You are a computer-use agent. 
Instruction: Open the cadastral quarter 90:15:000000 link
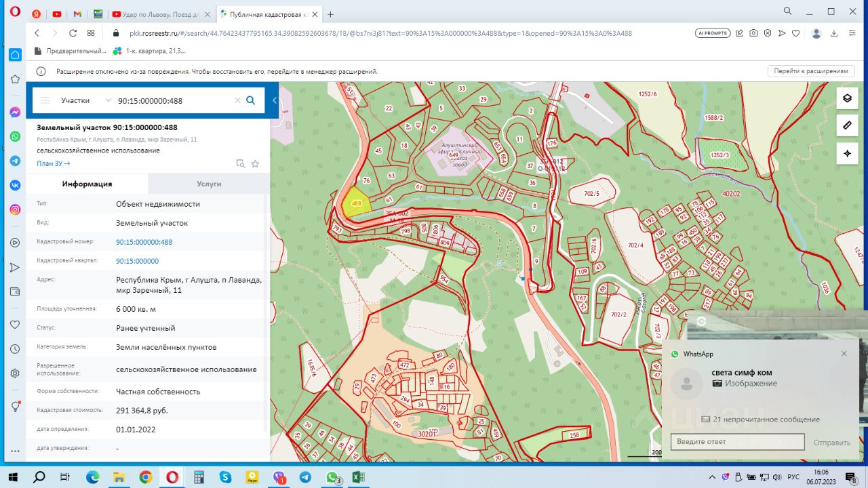point(137,261)
